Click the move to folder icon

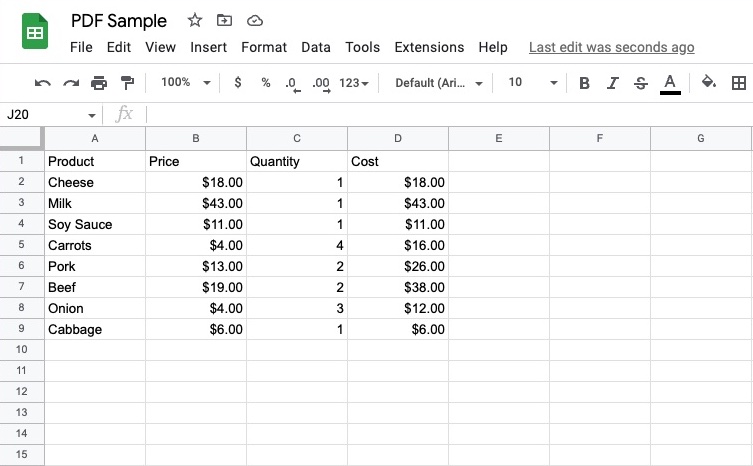tap(224, 21)
